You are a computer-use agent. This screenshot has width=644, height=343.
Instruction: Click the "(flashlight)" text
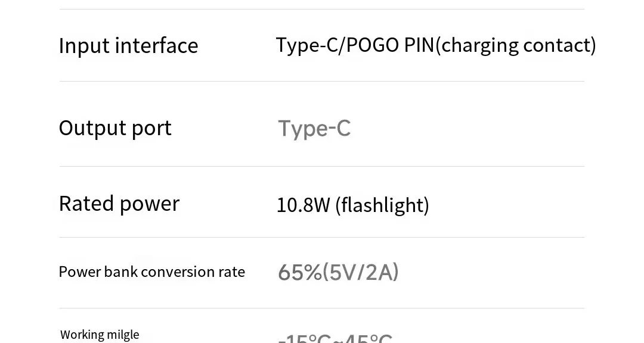382,205
